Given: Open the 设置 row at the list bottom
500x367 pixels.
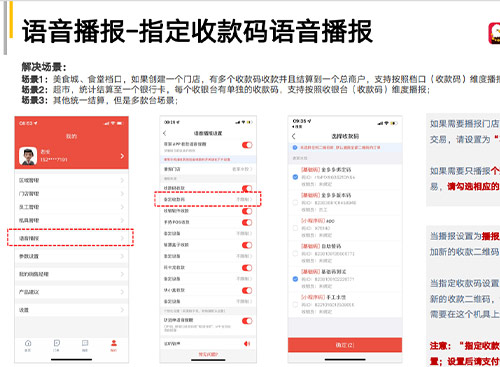Looking at the screenshot, I should click(71, 310).
